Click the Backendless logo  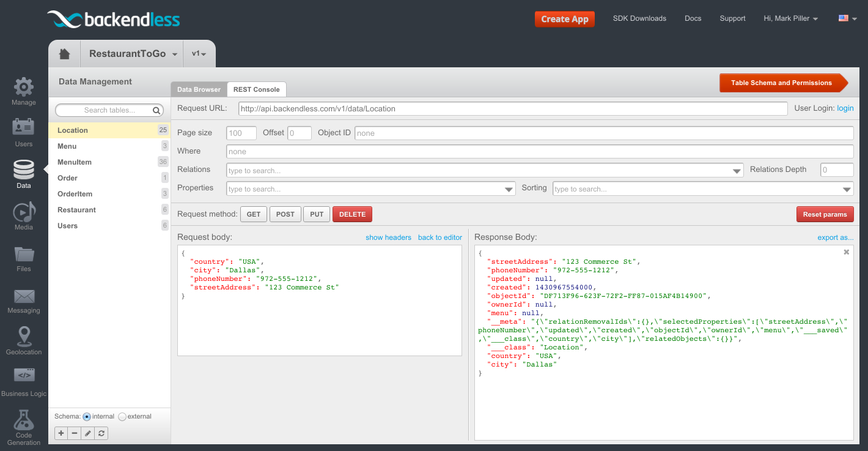114,20
